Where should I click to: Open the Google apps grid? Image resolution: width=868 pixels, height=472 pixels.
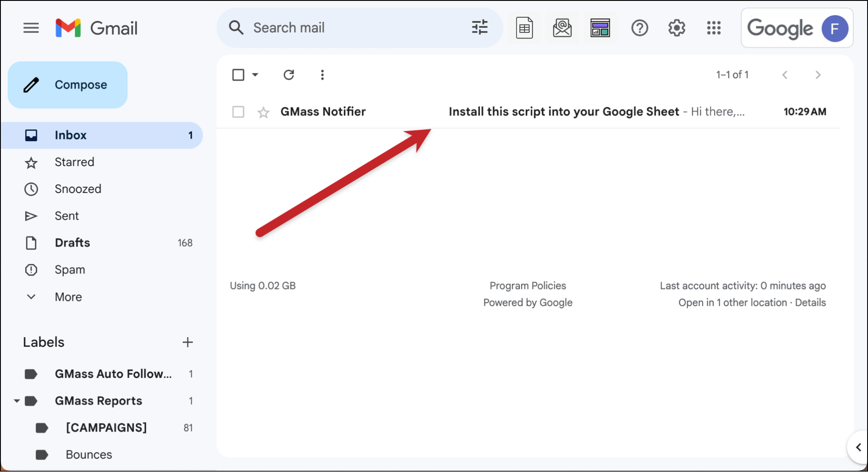(x=713, y=28)
